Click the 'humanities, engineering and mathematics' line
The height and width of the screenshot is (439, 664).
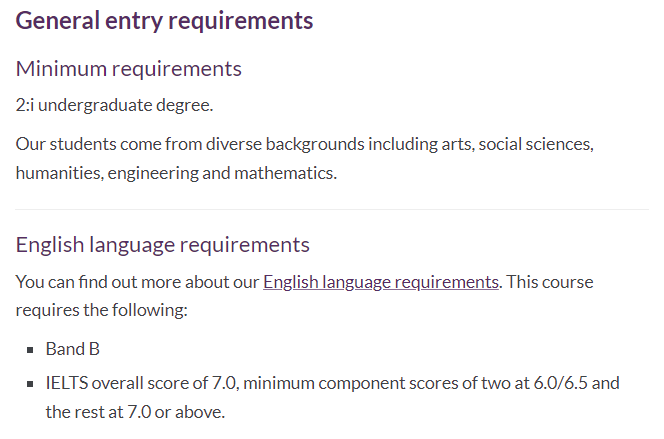[176, 173]
